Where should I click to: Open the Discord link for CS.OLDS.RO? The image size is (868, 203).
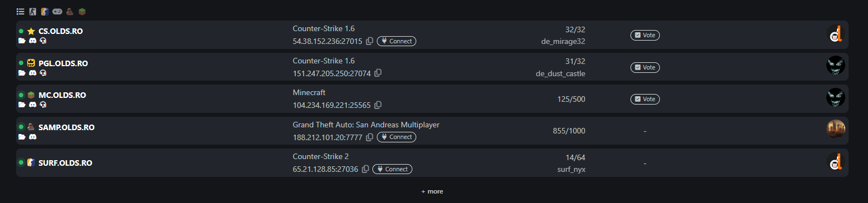(x=32, y=41)
